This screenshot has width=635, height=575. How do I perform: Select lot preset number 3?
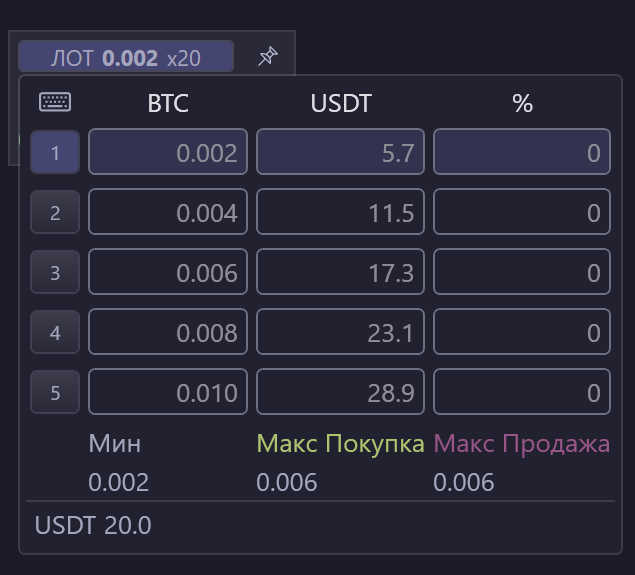click(x=55, y=272)
